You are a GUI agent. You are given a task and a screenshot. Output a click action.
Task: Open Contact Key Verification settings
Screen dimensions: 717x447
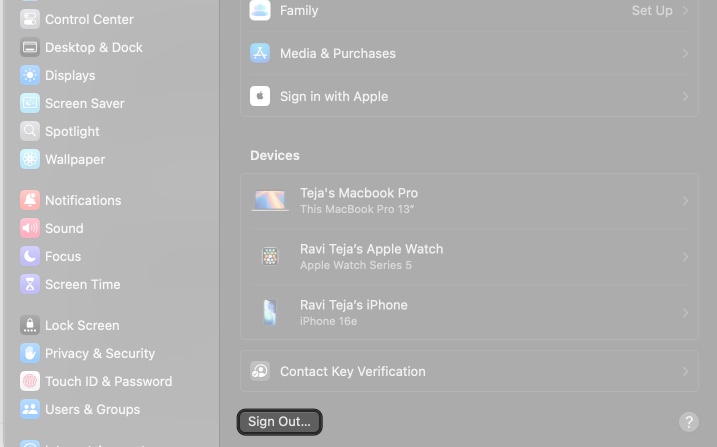click(x=352, y=371)
